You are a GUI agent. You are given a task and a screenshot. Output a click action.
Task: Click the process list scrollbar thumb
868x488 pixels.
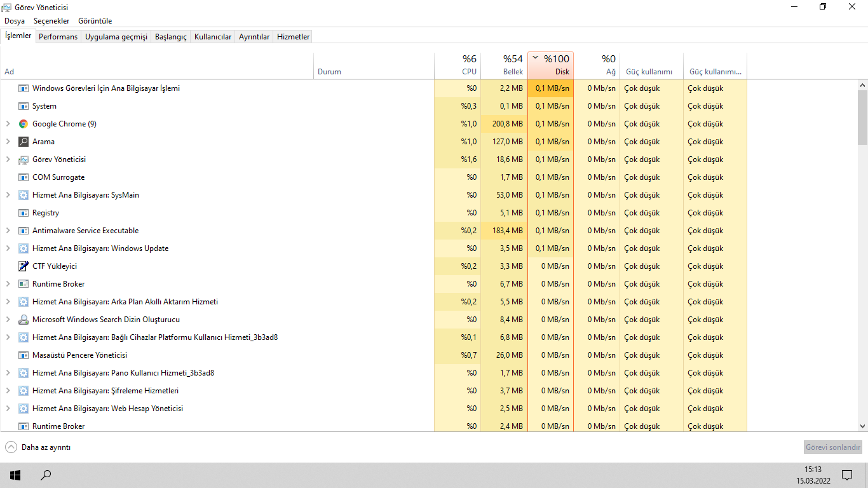862,118
